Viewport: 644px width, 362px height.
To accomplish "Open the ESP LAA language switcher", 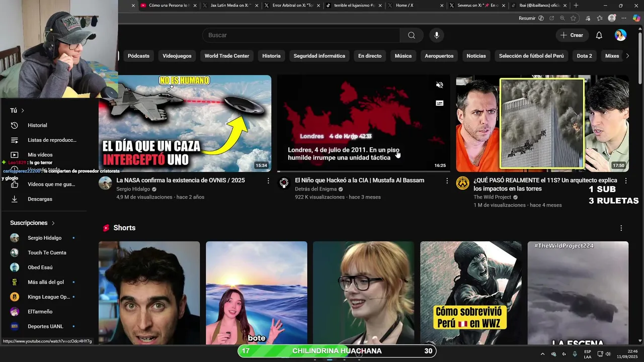I will [588, 354].
